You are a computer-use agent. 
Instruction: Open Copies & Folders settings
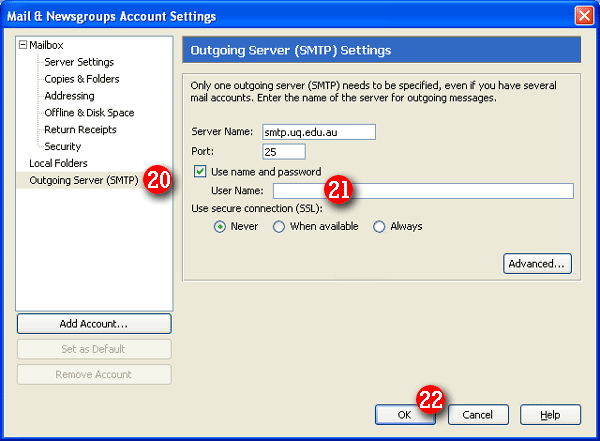(81, 79)
